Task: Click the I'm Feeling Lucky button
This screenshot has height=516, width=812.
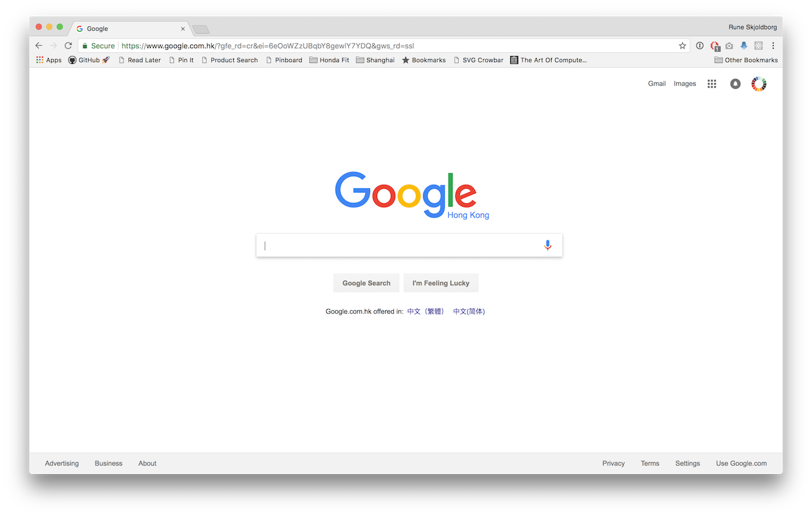Action: tap(441, 283)
